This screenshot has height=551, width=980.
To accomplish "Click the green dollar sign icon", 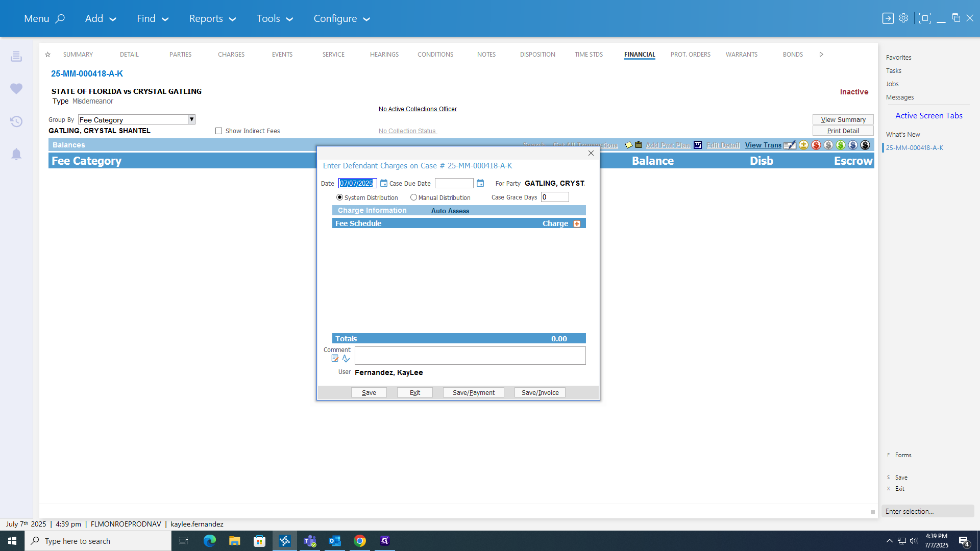I will click(x=840, y=145).
